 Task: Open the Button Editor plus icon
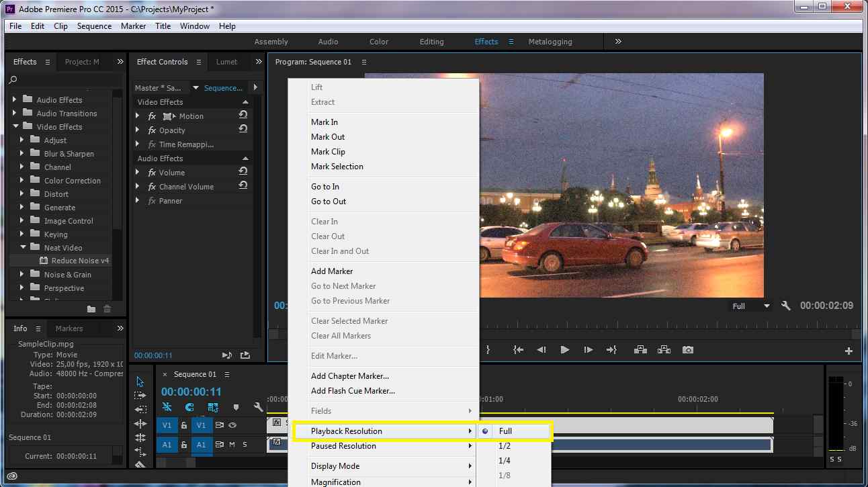pyautogui.click(x=849, y=351)
